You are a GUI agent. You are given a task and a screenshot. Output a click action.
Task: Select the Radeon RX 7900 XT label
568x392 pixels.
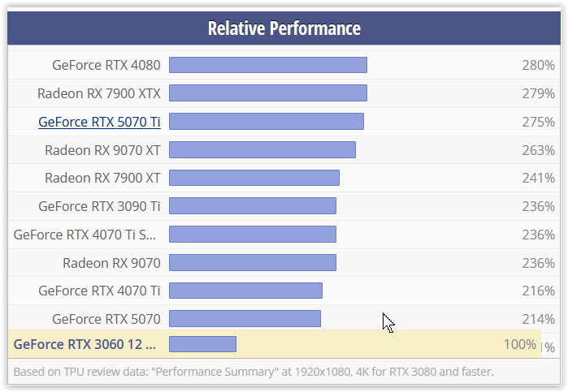coord(102,178)
